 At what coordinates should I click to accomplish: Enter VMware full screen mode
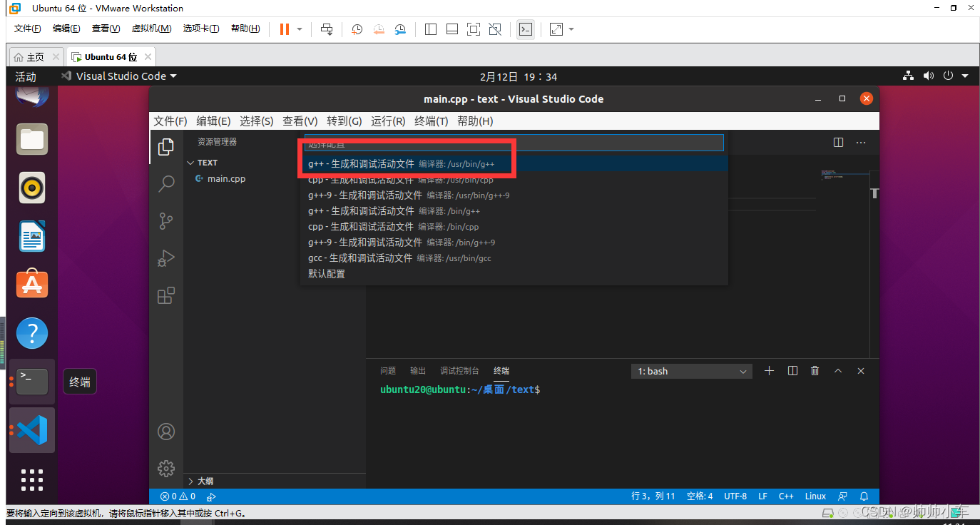tap(474, 29)
